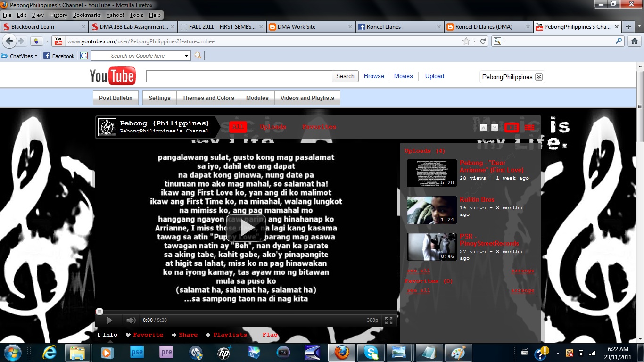644x362 pixels.
Task: Open Windows Explorer folder on taskbar
Action: click(x=77, y=352)
